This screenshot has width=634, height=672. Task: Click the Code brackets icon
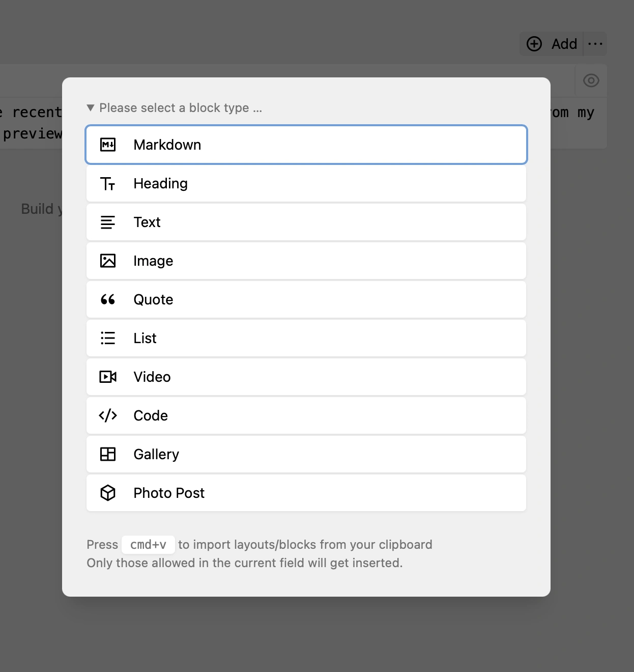click(108, 415)
